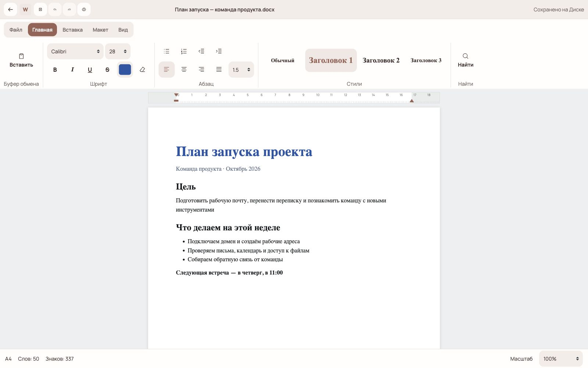Click the back arrow button

pyautogui.click(x=10, y=10)
